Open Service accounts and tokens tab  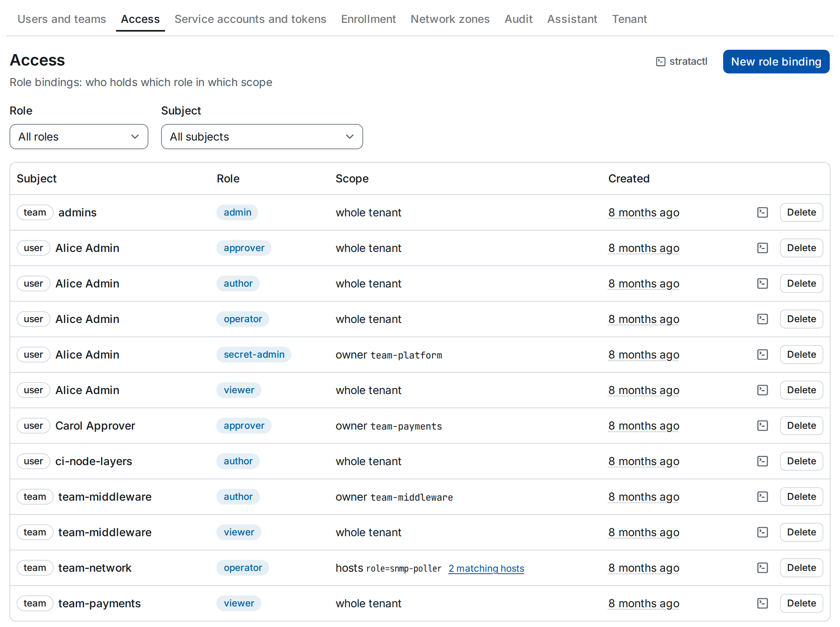pyautogui.click(x=250, y=19)
